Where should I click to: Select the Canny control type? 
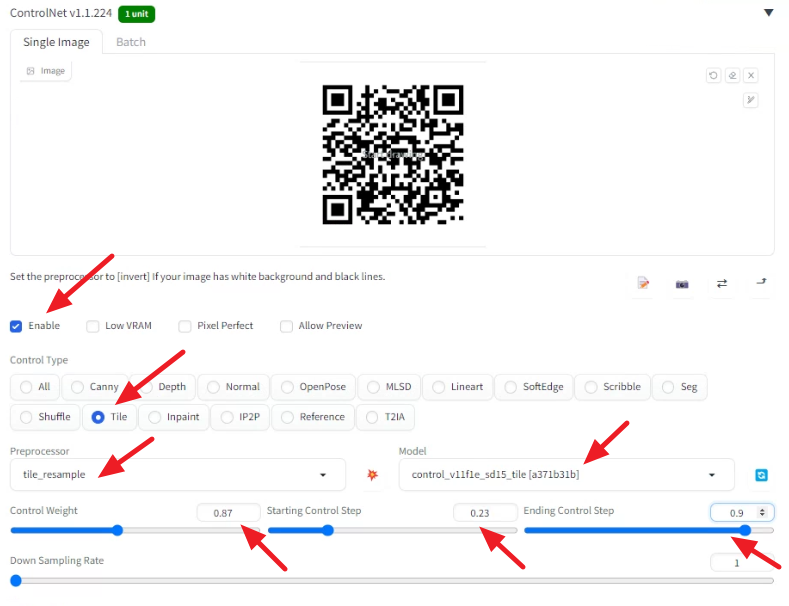click(x=95, y=387)
